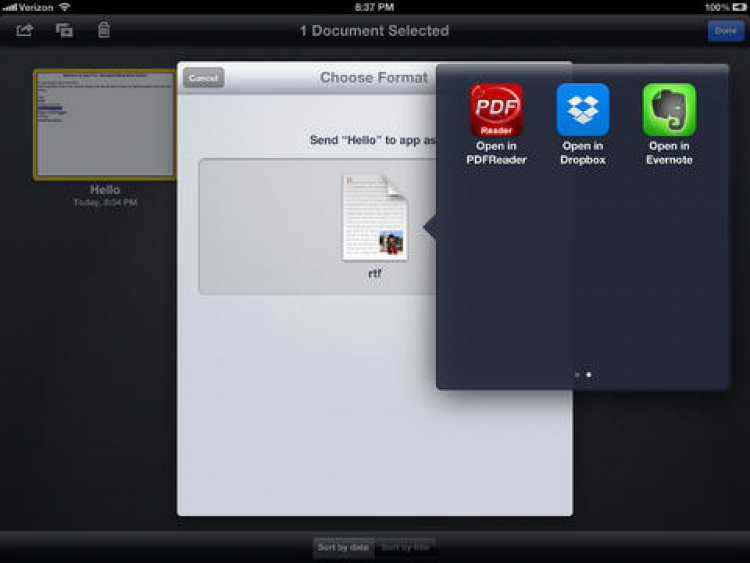Tap the trash delete icon
Viewport: 750px width, 563px height.
(104, 30)
